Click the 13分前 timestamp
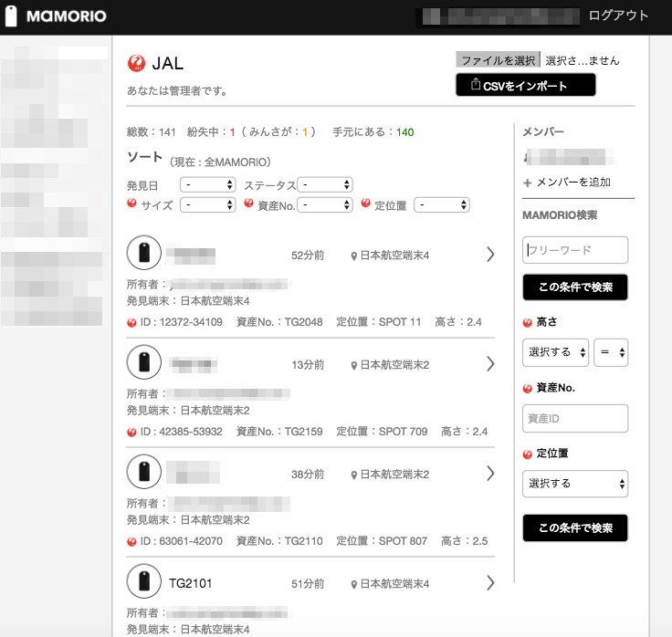 coord(308,365)
